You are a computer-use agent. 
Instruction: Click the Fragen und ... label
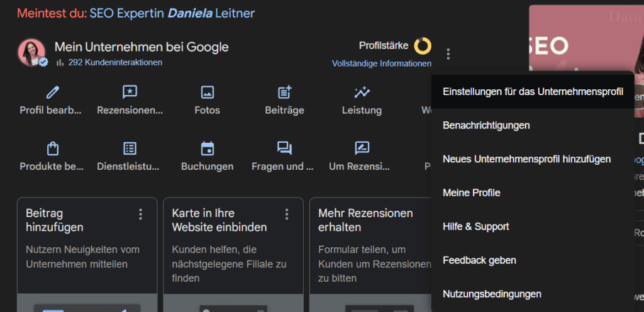(x=282, y=167)
